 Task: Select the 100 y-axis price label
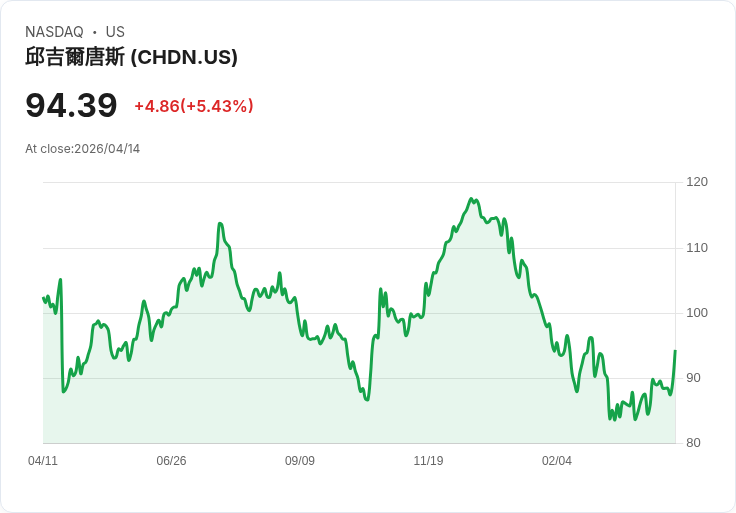pos(697,313)
